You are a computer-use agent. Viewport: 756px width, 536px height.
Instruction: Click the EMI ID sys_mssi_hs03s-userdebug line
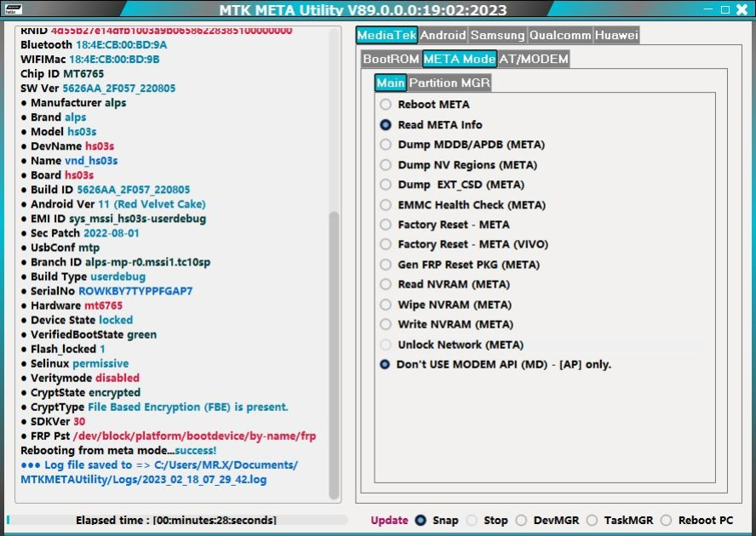coord(114,219)
